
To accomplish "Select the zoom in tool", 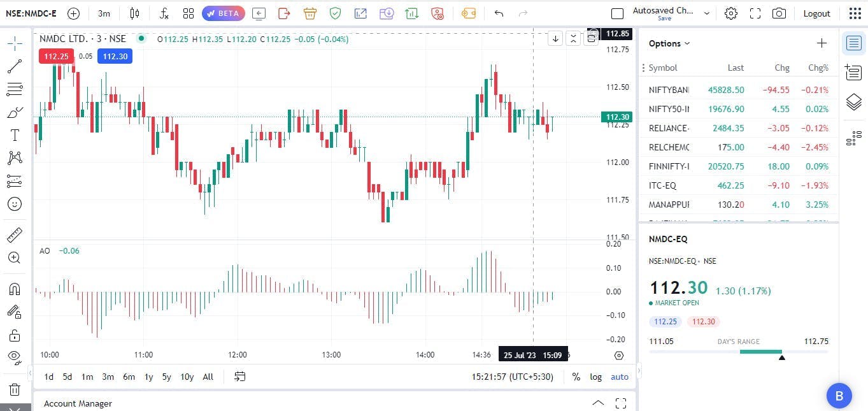I will coord(15,258).
